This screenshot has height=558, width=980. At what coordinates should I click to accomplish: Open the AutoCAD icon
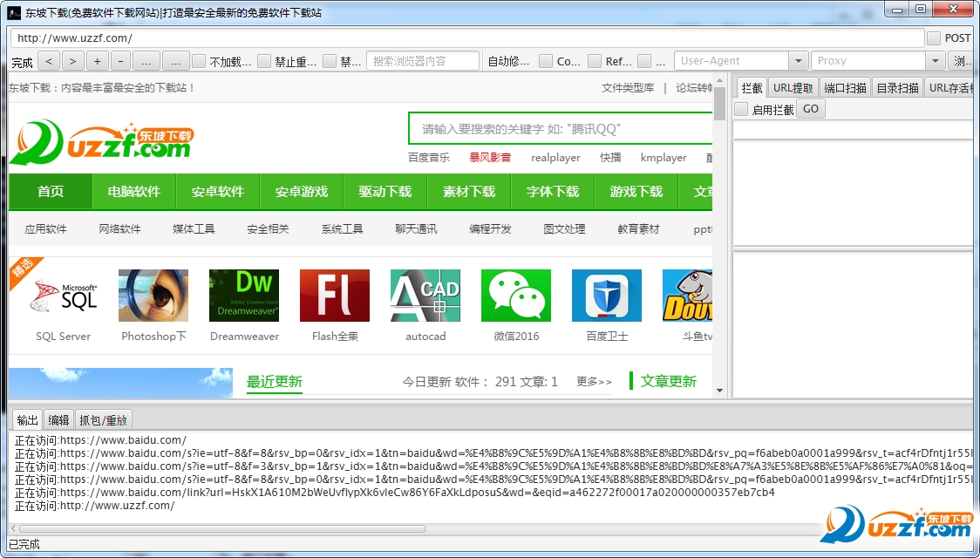(425, 296)
